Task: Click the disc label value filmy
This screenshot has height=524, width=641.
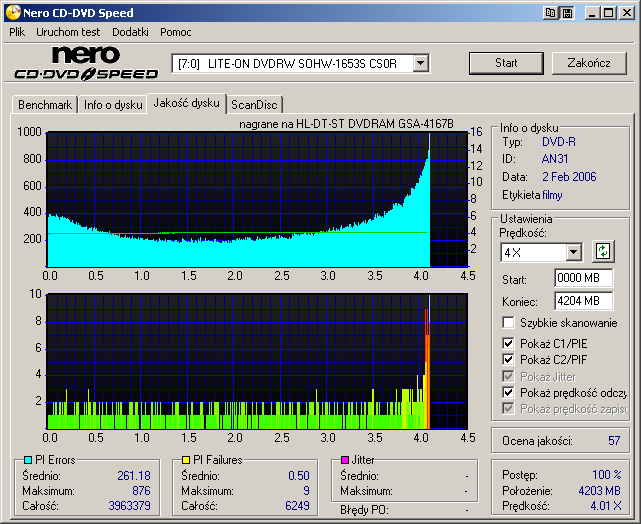Action: point(552,195)
